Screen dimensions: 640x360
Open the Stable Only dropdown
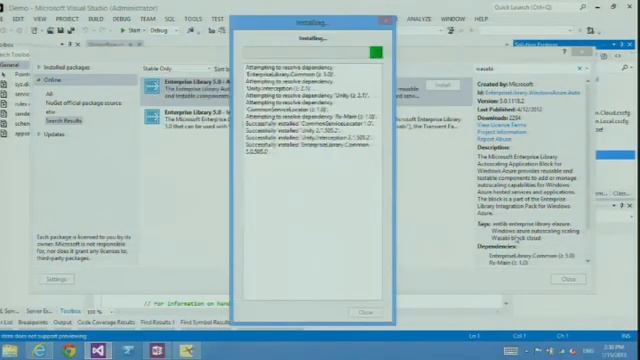(x=177, y=69)
